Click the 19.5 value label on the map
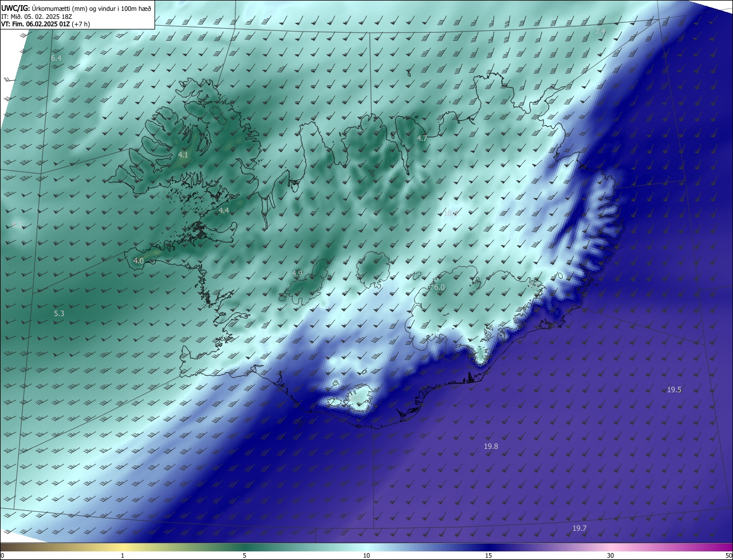The image size is (733, 560). [674, 389]
